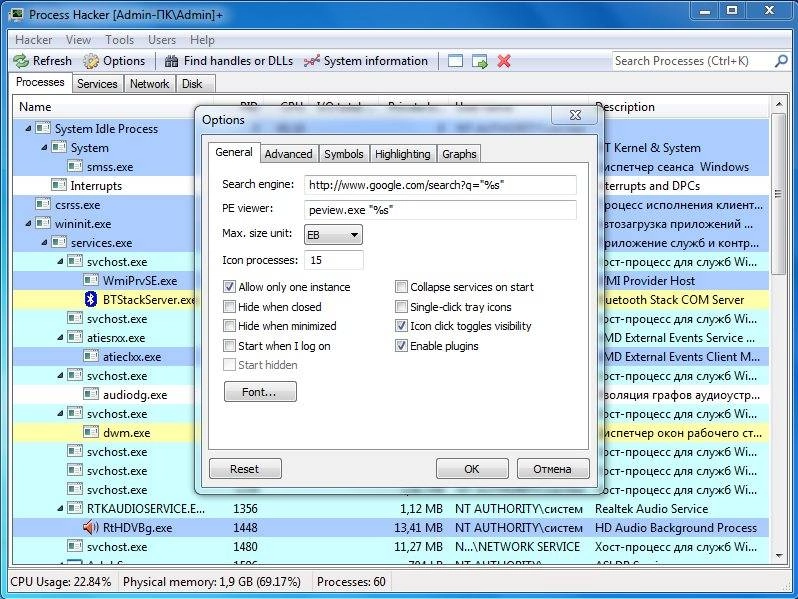Open System information graph icon

(311, 61)
